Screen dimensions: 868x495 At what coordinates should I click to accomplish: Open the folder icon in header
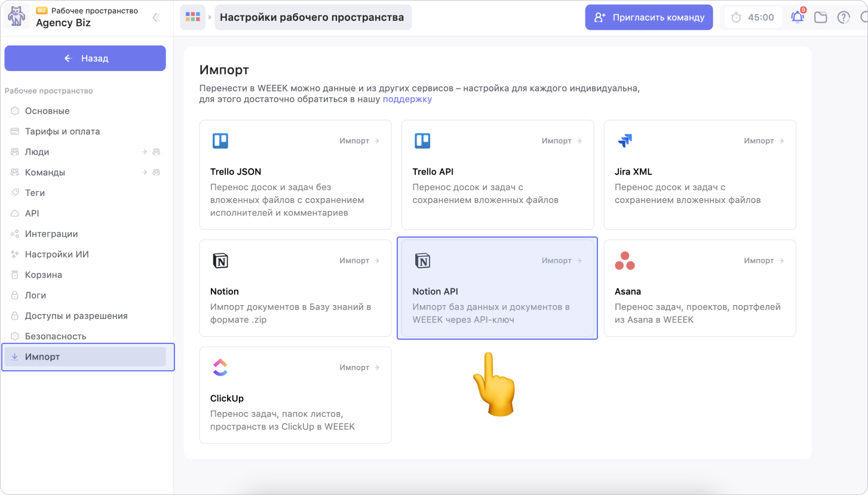click(x=821, y=17)
